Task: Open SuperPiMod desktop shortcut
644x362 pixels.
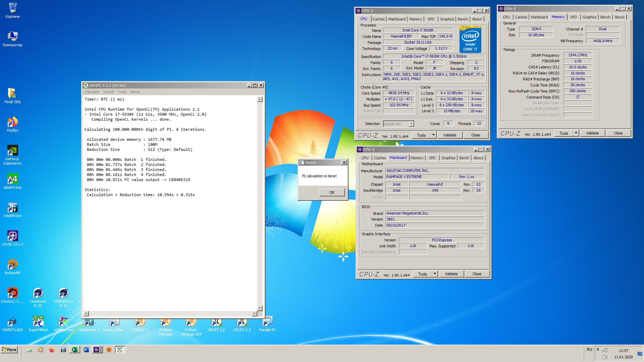Action: pos(38,324)
